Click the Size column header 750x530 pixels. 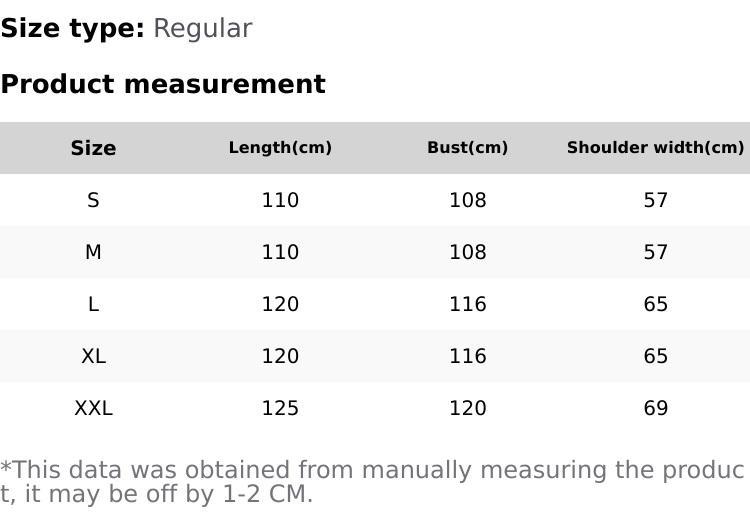tap(93, 148)
